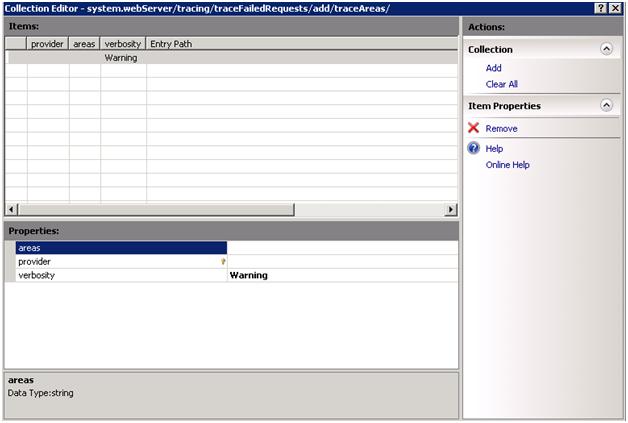Screen dimensions: 628x423
Task: Collapse the Collection actions section
Action: click(606, 49)
